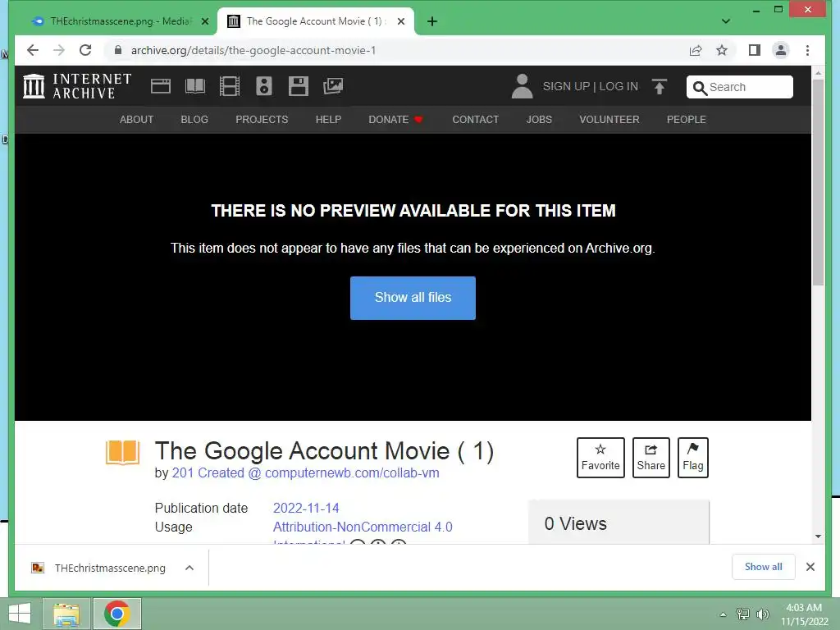Click the orange book icon beside the title
This screenshot has height=630, width=840.
click(123, 453)
